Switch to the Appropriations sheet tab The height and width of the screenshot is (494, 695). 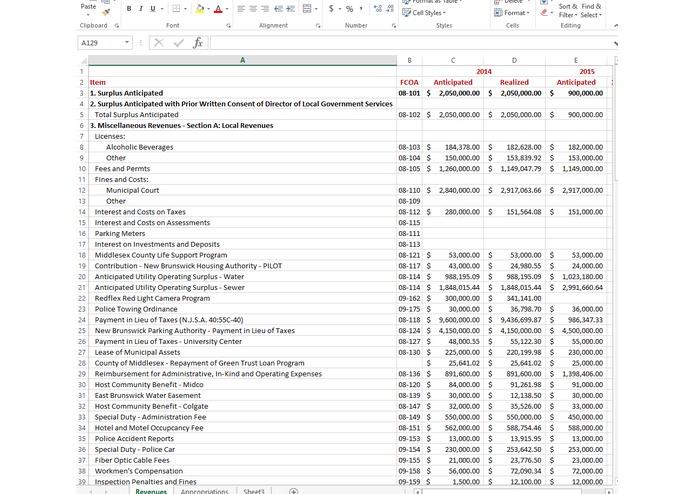[204, 491]
